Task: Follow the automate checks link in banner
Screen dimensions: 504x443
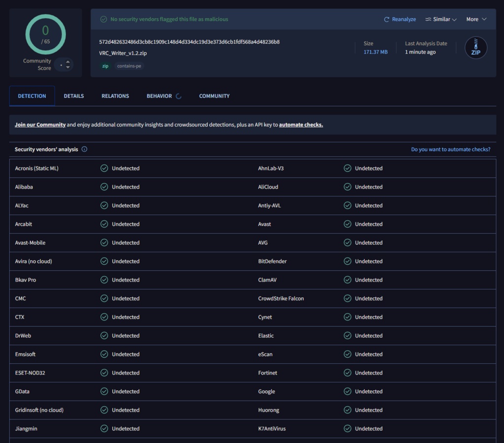Action: point(301,125)
